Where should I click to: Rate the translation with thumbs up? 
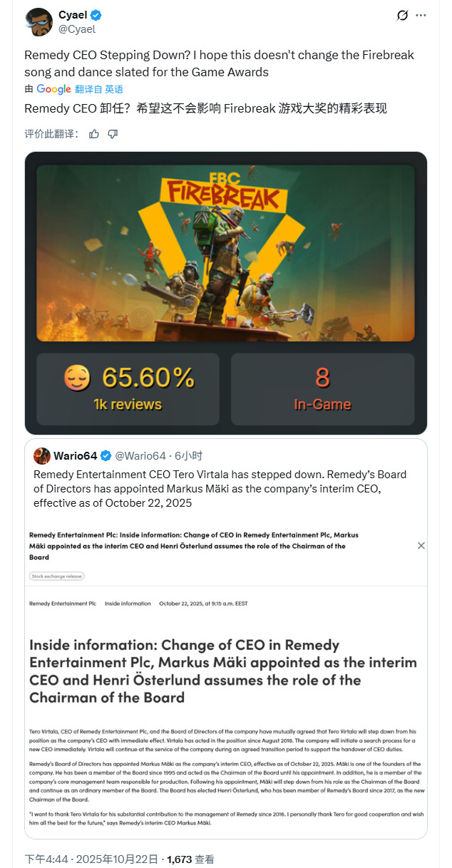click(93, 133)
